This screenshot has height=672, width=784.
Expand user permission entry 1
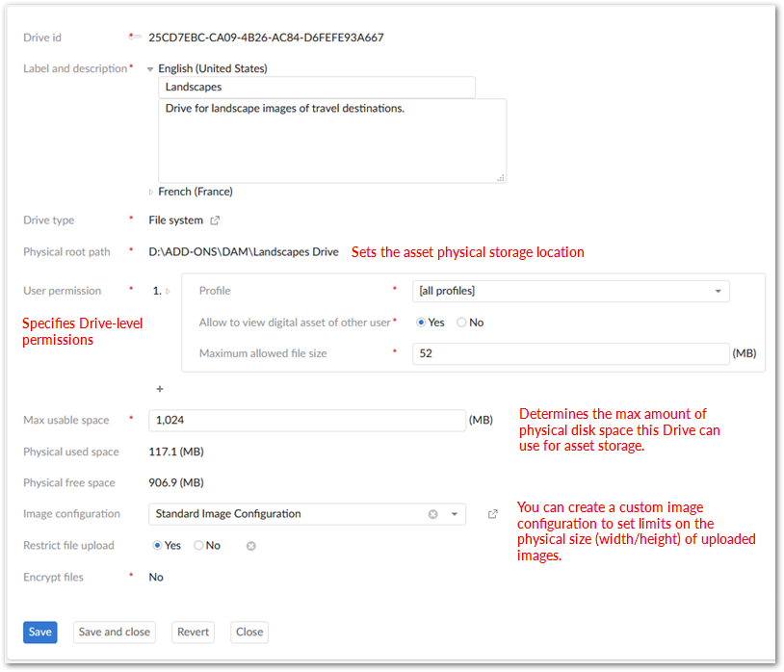click(168, 291)
